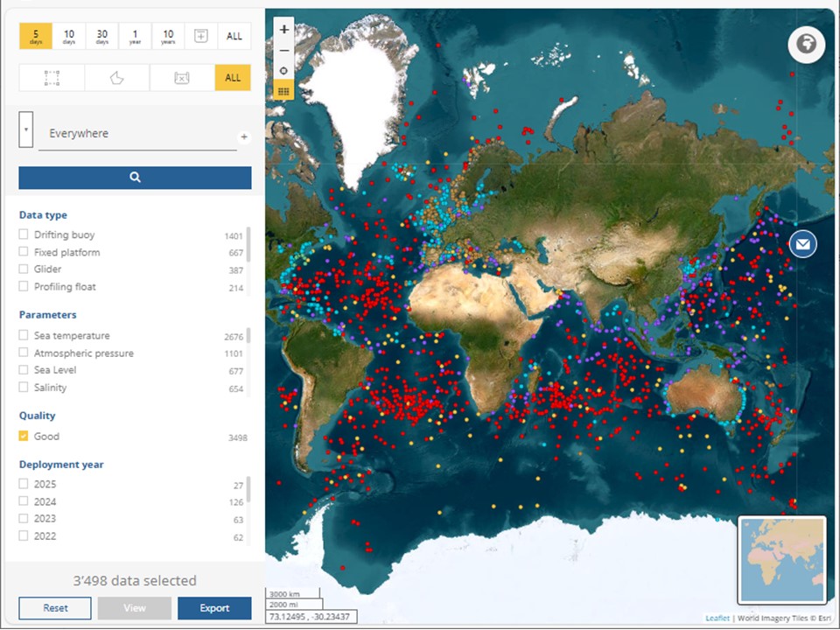Select the 2023 deployment year checkbox
This screenshot has width=840, height=630.
pyautogui.click(x=24, y=518)
